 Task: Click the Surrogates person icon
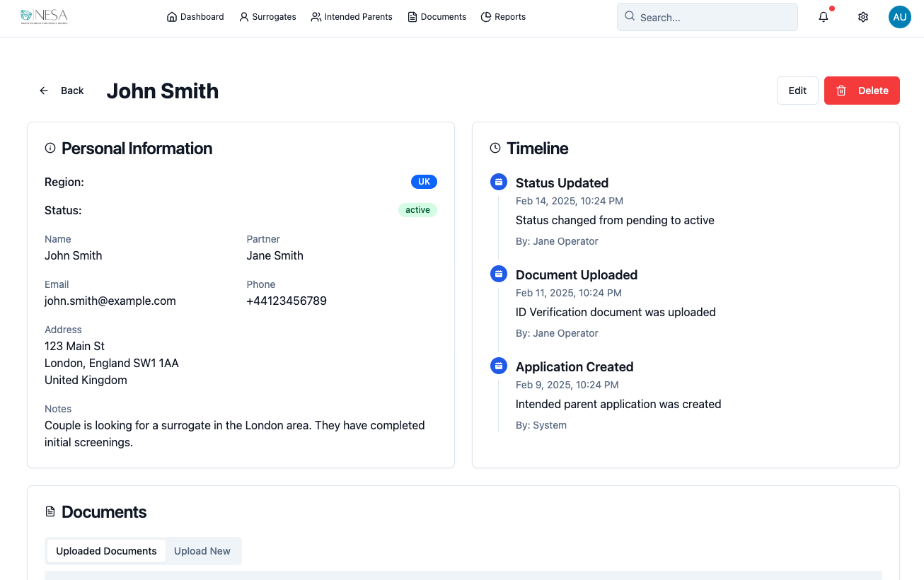tap(244, 17)
